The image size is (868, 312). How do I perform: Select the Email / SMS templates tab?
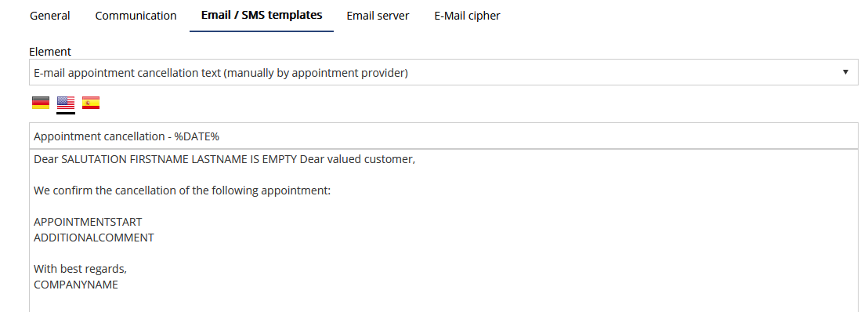click(262, 16)
